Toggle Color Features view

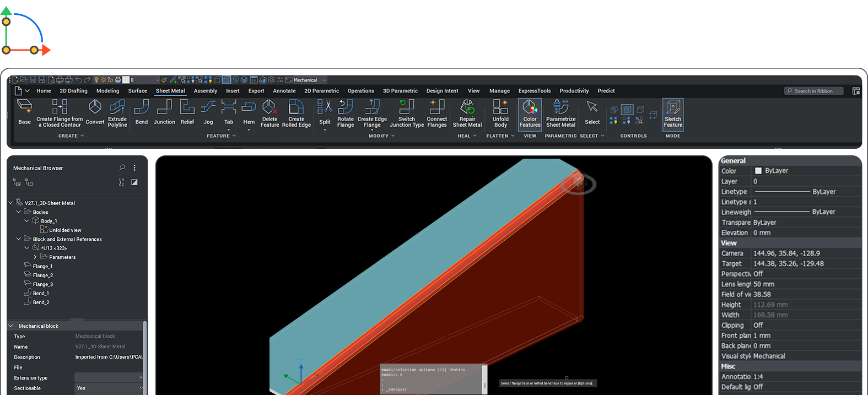pos(530,114)
